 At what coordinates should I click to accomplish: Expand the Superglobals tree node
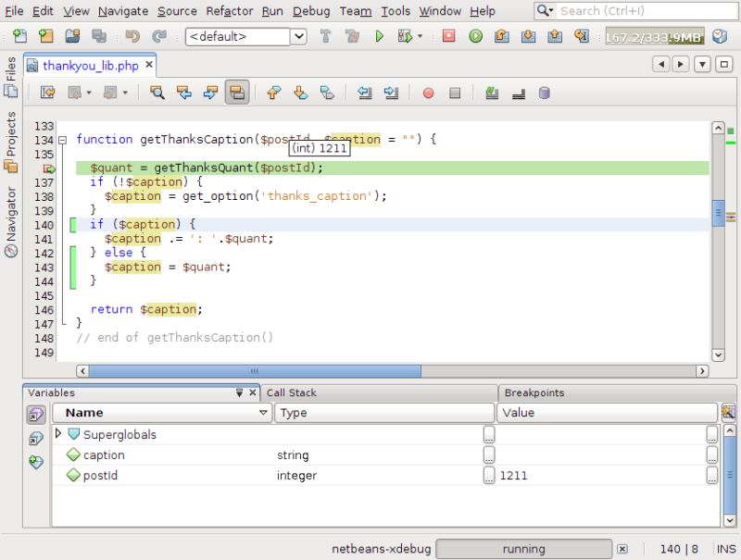click(x=57, y=434)
